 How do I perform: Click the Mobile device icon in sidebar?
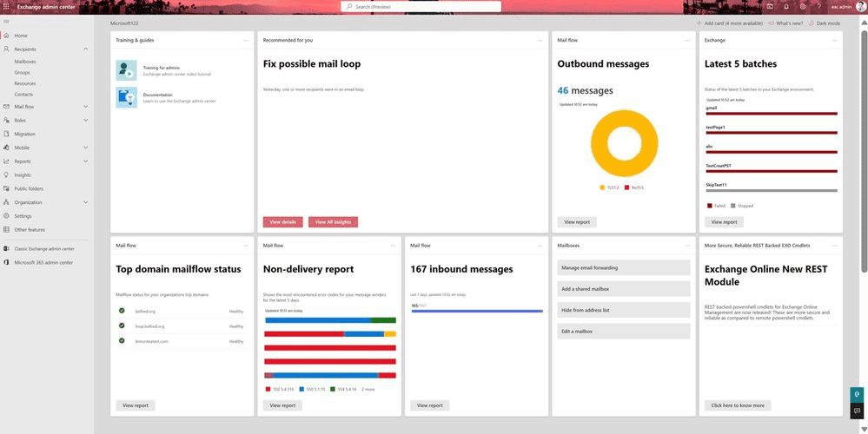pyautogui.click(x=6, y=148)
